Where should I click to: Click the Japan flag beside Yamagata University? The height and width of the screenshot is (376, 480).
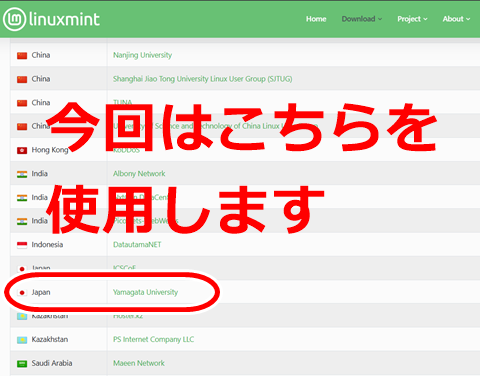(x=22, y=293)
